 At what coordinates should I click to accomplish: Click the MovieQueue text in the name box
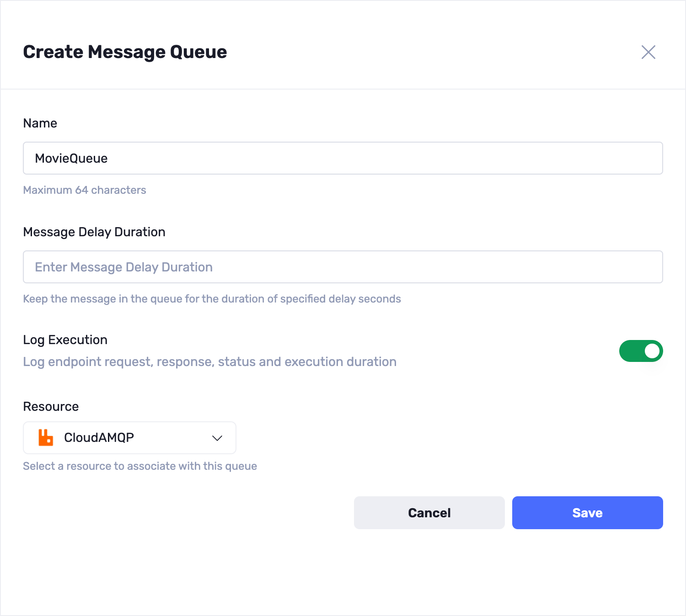point(71,159)
